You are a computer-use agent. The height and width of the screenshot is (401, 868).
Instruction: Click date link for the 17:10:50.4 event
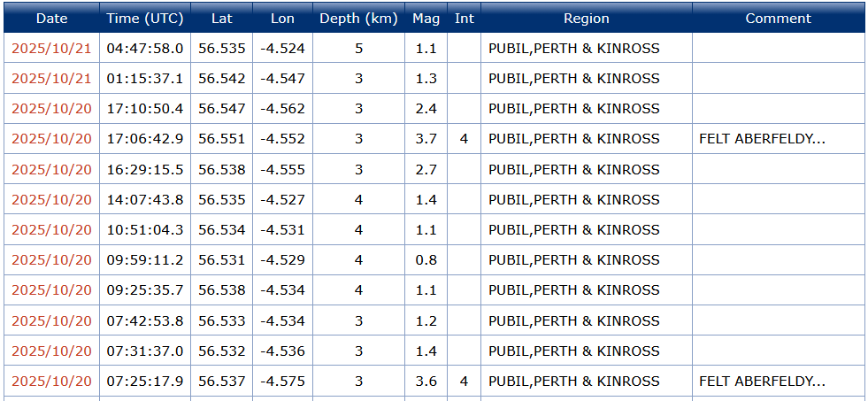[x=51, y=109]
